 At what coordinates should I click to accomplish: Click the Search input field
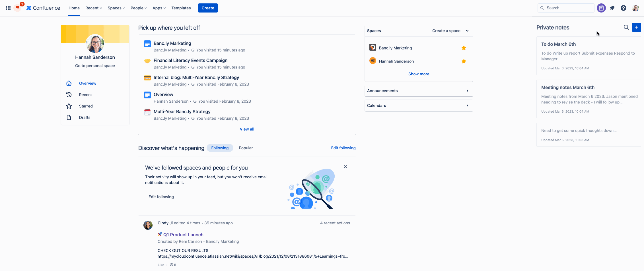pyautogui.click(x=566, y=8)
